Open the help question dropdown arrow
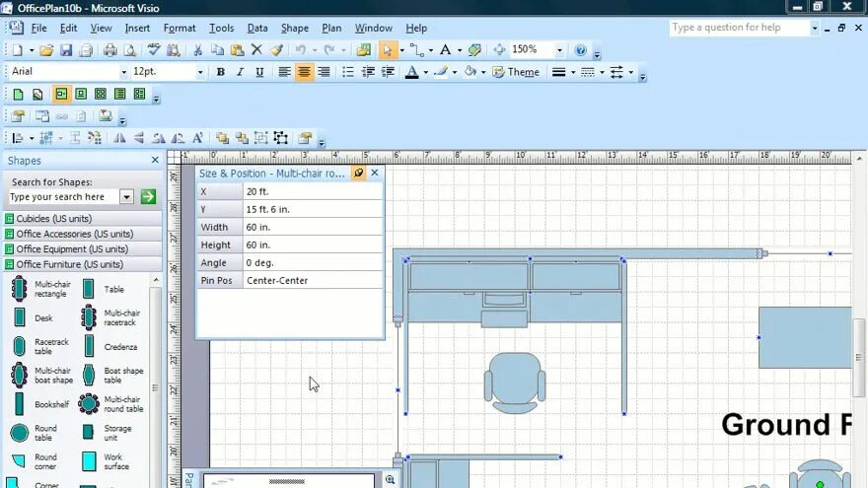The image size is (868, 488). click(x=815, y=28)
